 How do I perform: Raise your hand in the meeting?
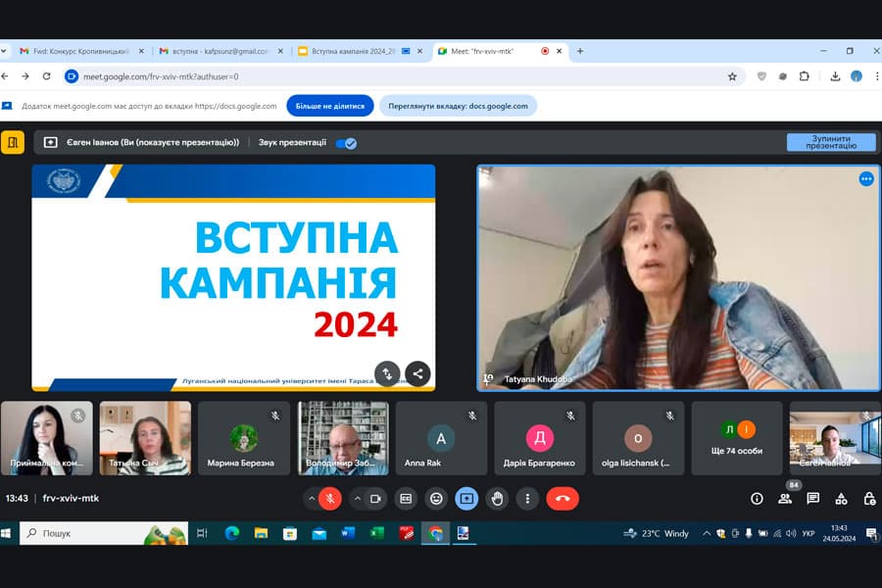pos(498,498)
